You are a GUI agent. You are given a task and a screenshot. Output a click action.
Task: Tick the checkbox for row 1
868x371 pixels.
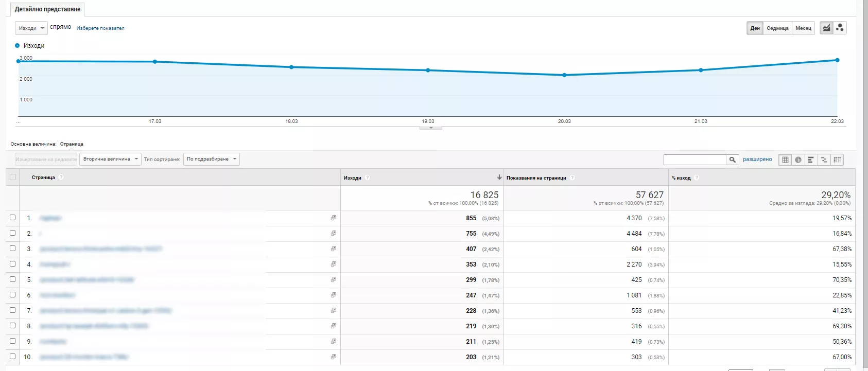point(13,218)
